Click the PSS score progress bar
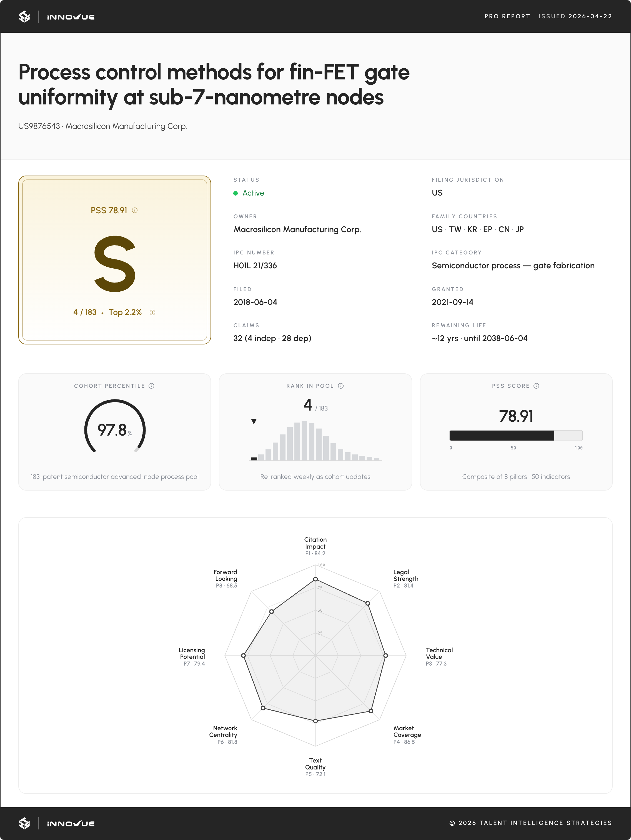 pyautogui.click(x=516, y=436)
